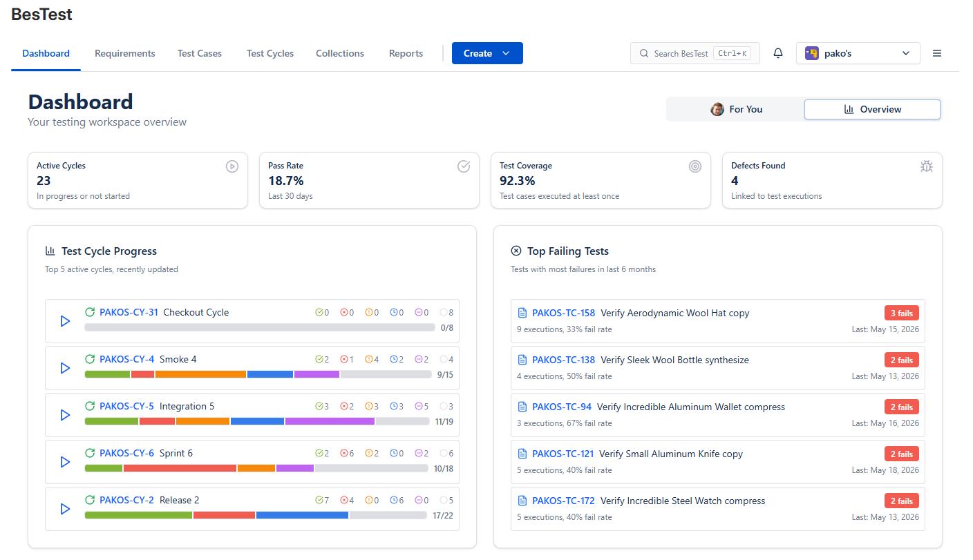Click the Test Cycle Progress chart icon
973x560 pixels.
point(50,251)
